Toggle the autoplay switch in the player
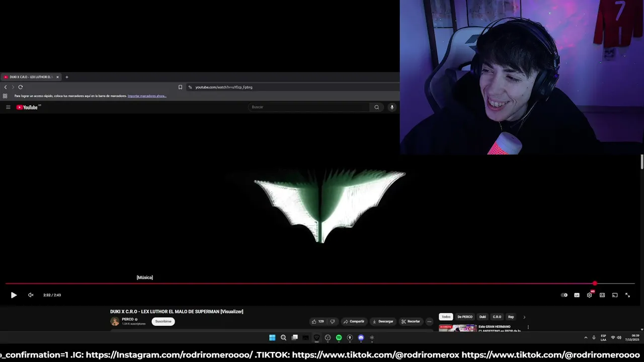The image size is (644, 362). tap(564, 295)
